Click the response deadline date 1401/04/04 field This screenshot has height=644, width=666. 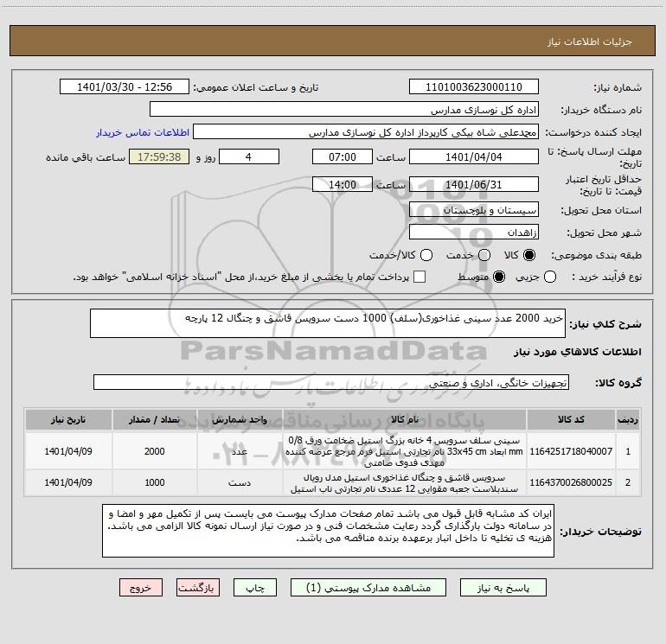pos(474,156)
